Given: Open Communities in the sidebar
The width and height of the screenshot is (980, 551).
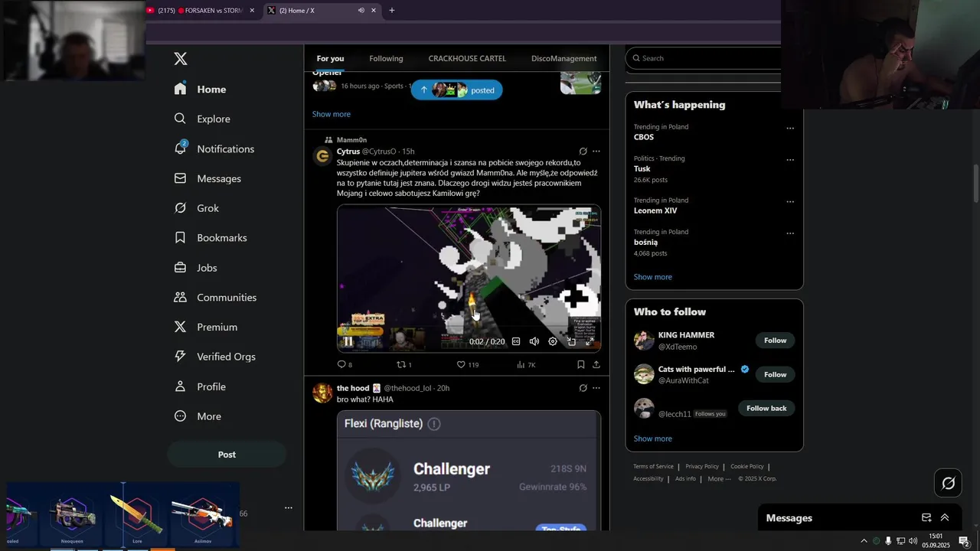Looking at the screenshot, I should (215, 297).
